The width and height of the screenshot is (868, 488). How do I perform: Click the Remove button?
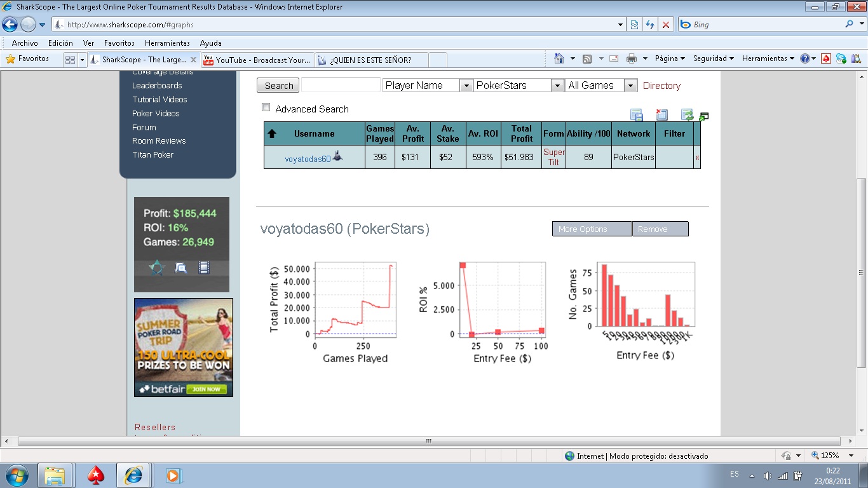coord(660,229)
